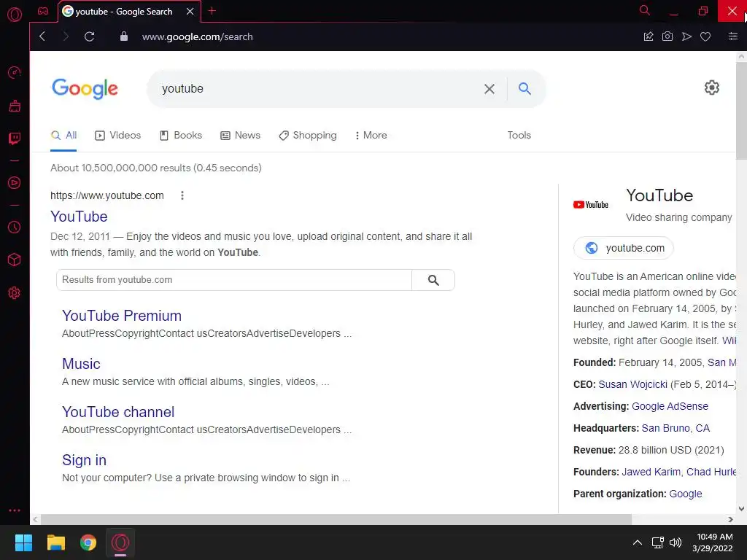The width and height of the screenshot is (747, 560).
Task: Click the YouTube logo in knowledge panel
Action: click(x=591, y=205)
